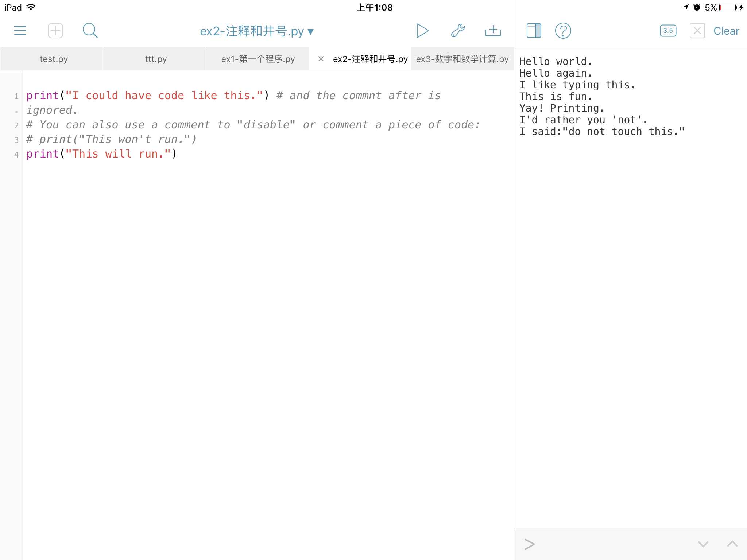Tap 'I said:"do not touch this."' output line
This screenshot has height=560, width=747.
(602, 131)
